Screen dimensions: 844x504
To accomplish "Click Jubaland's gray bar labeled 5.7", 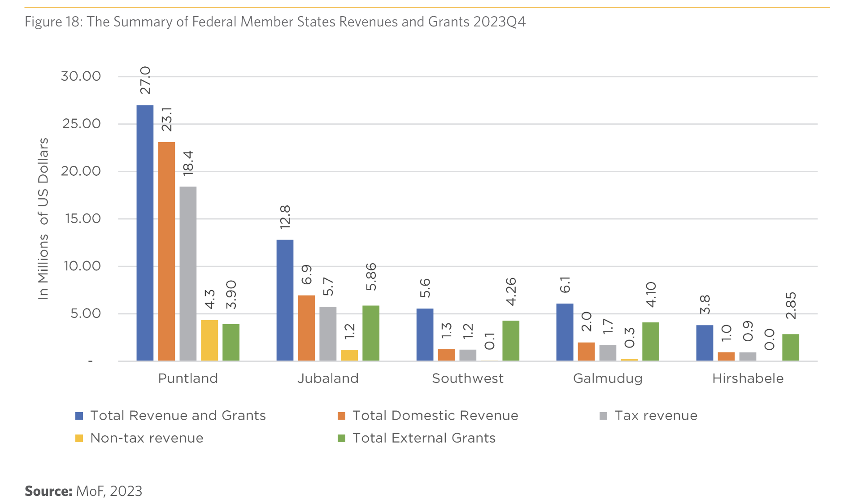I will (x=328, y=334).
